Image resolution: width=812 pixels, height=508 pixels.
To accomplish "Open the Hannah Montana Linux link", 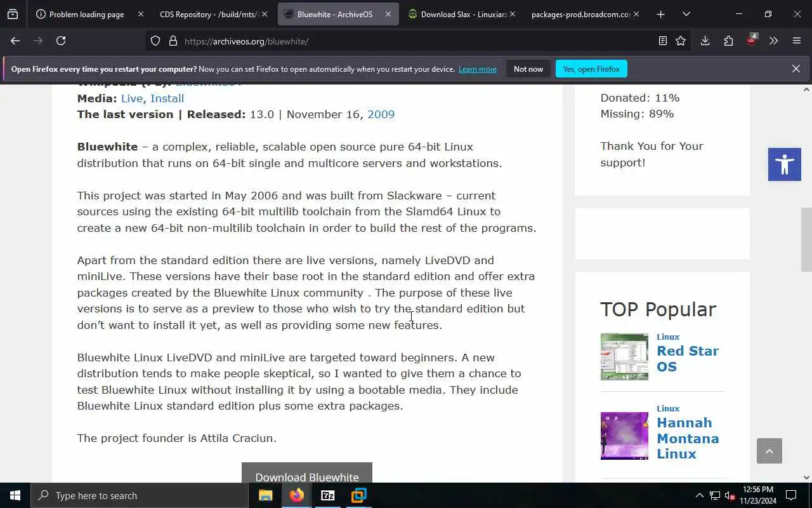I will [688, 438].
